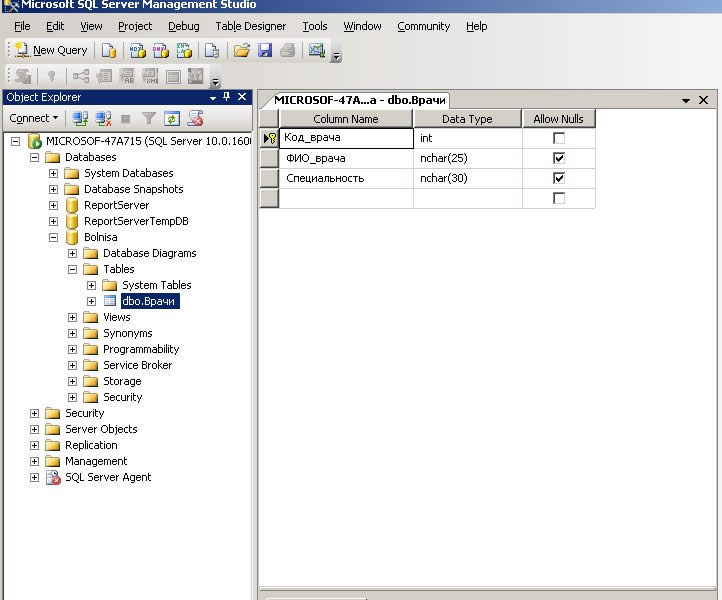This screenshot has height=600, width=722.
Task: Toggle Allow Nulls for Код_врача
Action: click(559, 138)
